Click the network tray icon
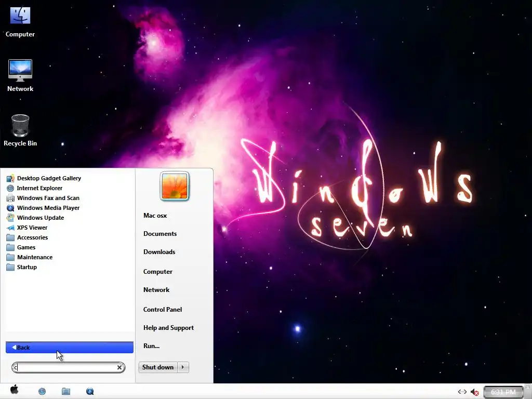This screenshot has height=399, width=532. click(462, 392)
